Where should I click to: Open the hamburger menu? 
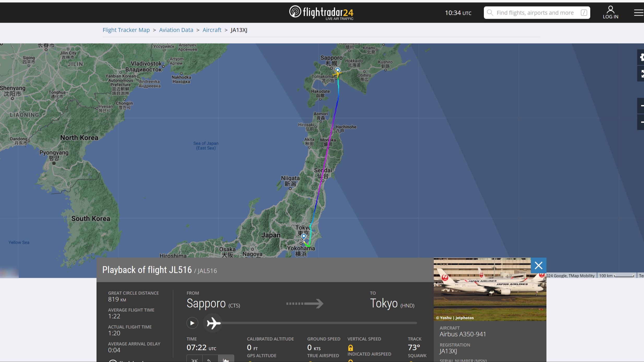(x=638, y=12)
